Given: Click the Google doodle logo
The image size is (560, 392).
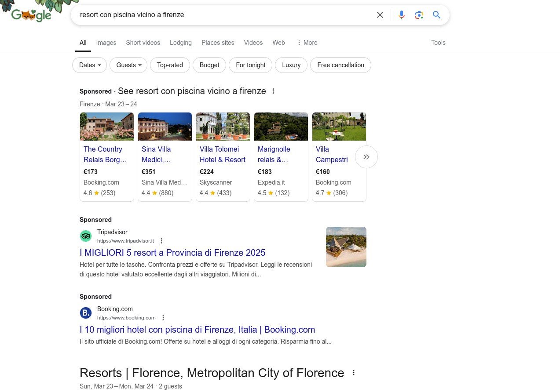Looking at the screenshot, I should coord(31,15).
